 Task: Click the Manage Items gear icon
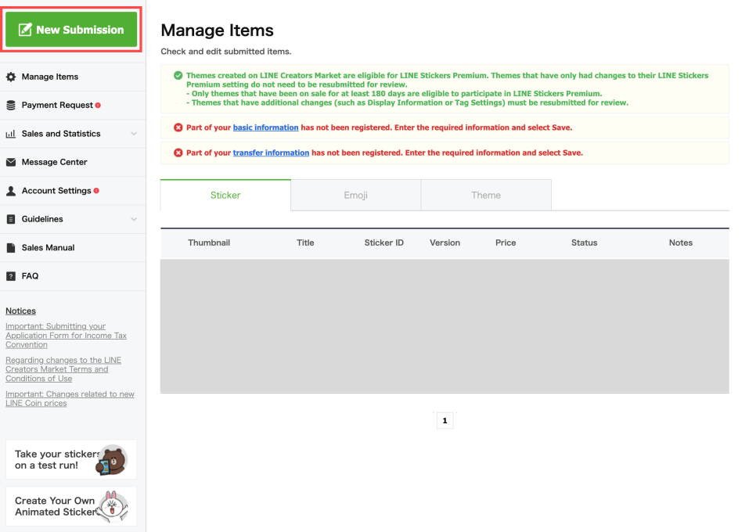pyautogui.click(x=11, y=77)
